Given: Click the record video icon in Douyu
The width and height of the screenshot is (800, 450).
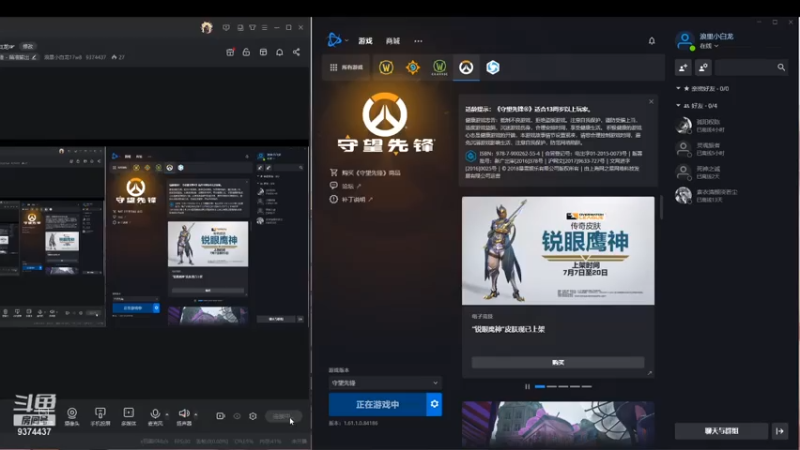Looking at the screenshot, I should tap(220, 416).
